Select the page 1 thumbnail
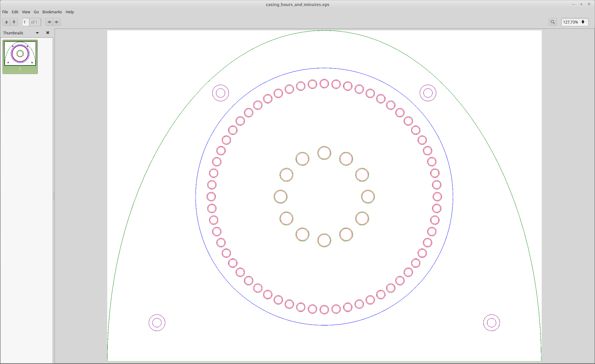Viewport: 595px width, 364px height. coord(20,54)
